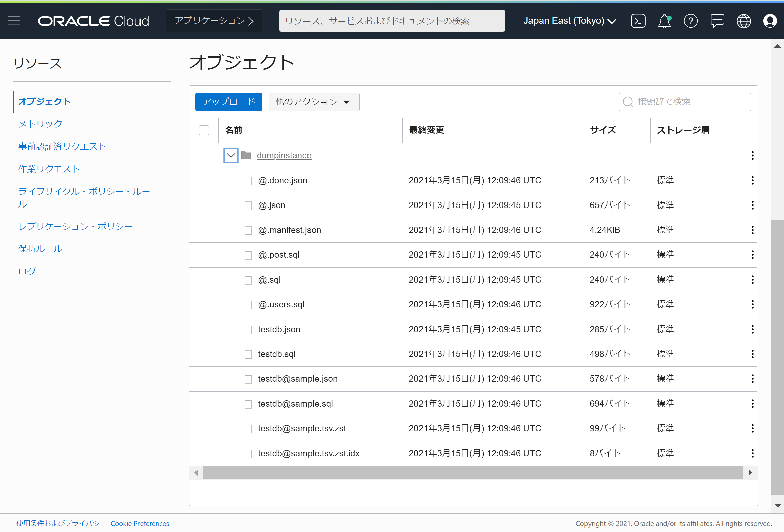The image size is (784, 532).
Task: Open the hamburger navigation menu
Action: [14, 21]
